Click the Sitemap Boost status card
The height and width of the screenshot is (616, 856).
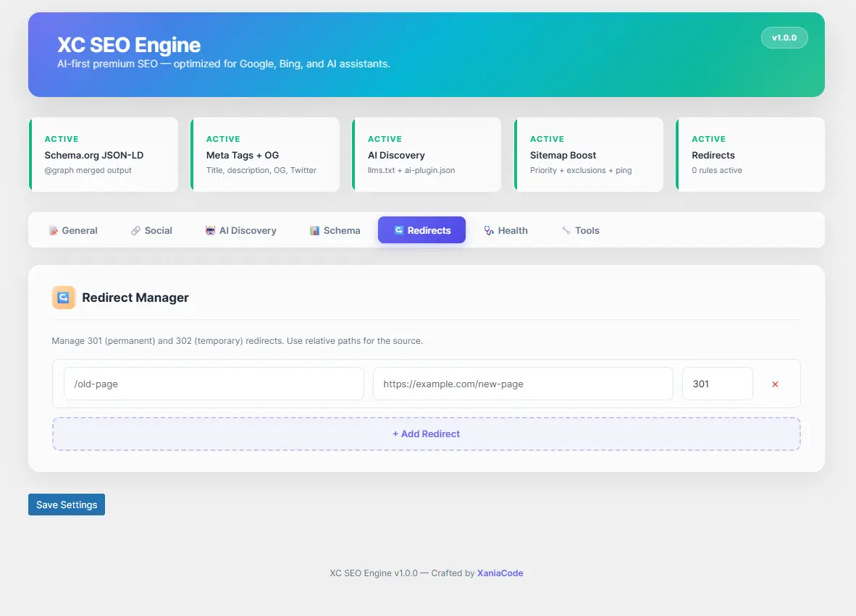tap(589, 154)
